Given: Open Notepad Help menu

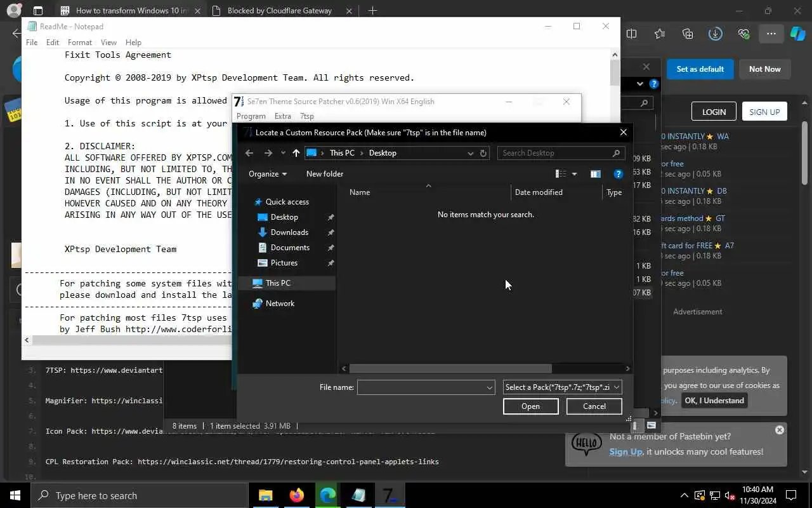Looking at the screenshot, I should (133, 43).
